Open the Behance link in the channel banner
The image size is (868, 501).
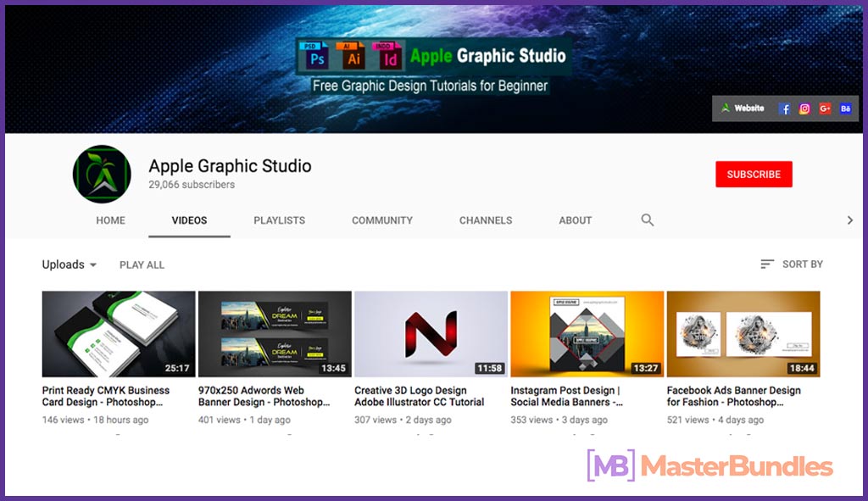[x=845, y=109]
